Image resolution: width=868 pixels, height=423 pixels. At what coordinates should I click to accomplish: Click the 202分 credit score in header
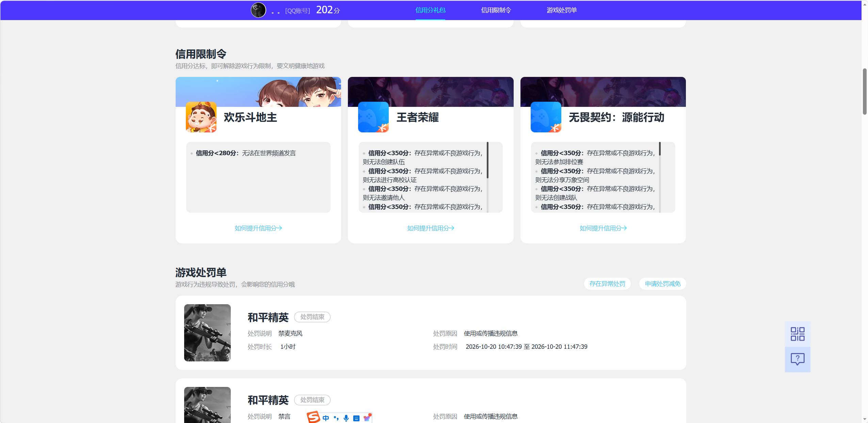click(x=328, y=10)
